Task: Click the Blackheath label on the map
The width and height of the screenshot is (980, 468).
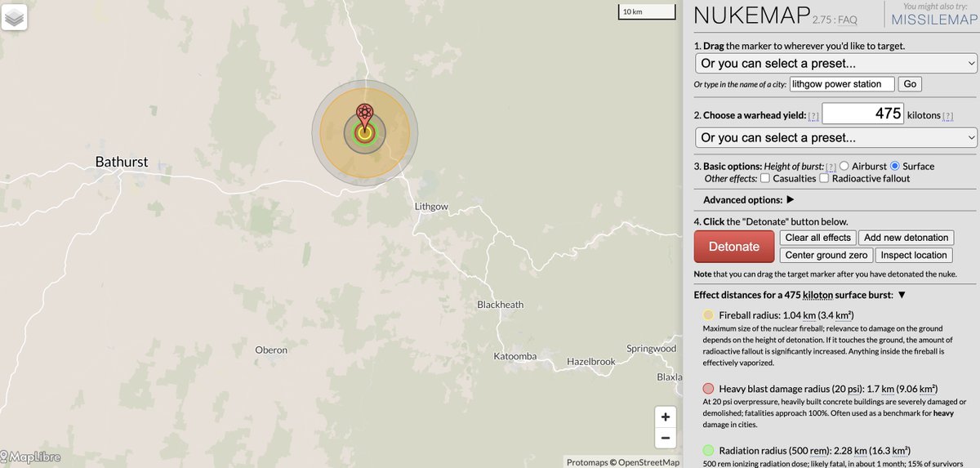Action: pyautogui.click(x=501, y=305)
